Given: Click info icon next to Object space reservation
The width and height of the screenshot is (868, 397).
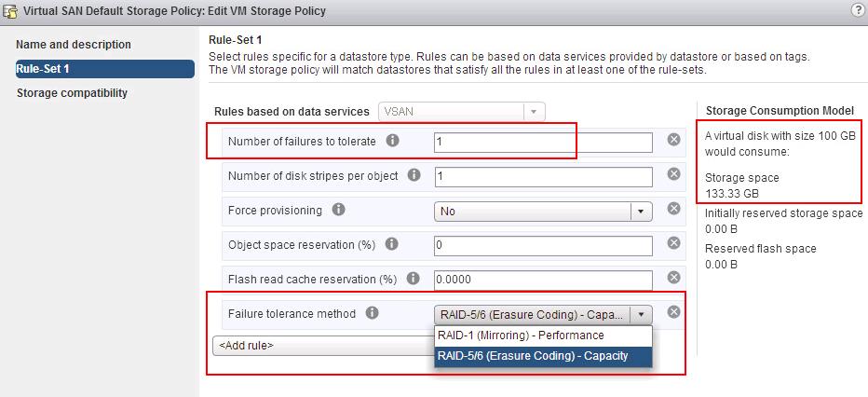Looking at the screenshot, I should (392, 244).
